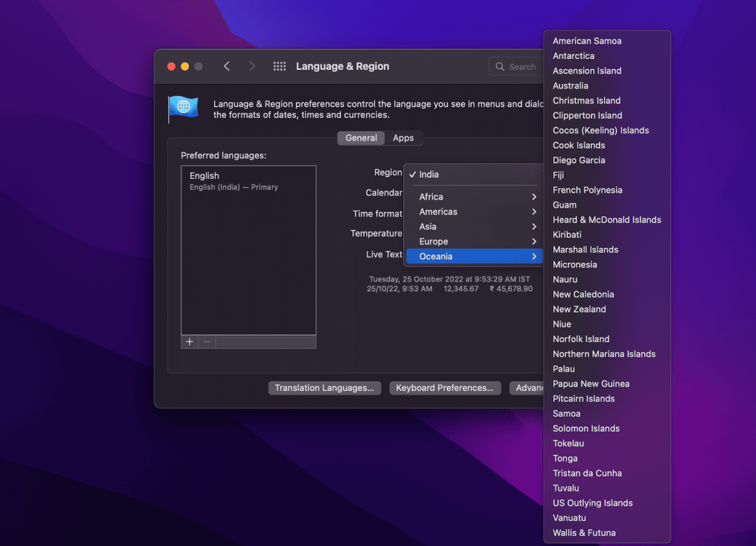The image size is (756, 546).
Task: Open the show-all preferences grid
Action: pos(280,66)
